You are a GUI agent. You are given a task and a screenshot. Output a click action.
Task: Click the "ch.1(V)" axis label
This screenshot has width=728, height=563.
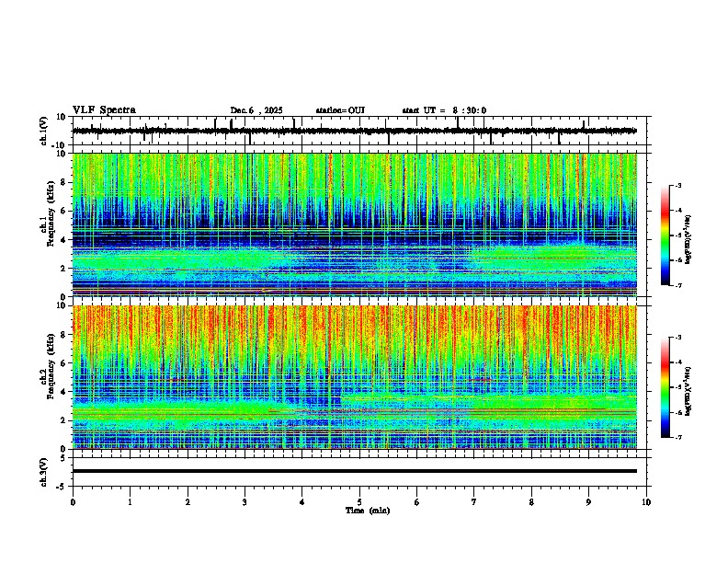[x=45, y=131]
